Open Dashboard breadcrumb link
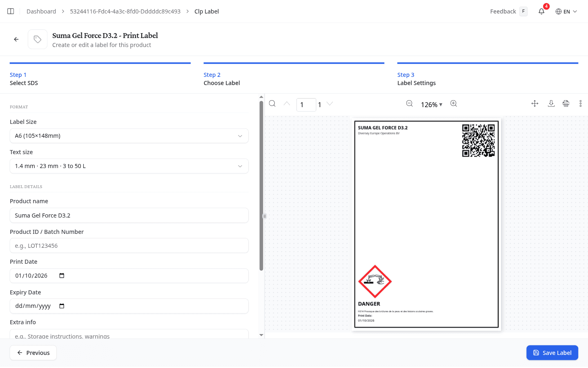The image size is (588, 368). pos(41,11)
